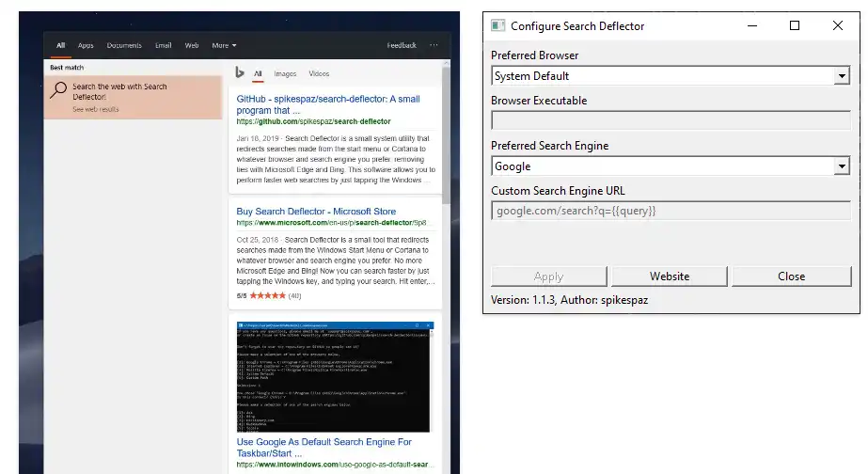Viewport: 868px width, 474px height.
Task: Switch to the Web search filter
Action: pyautogui.click(x=192, y=45)
